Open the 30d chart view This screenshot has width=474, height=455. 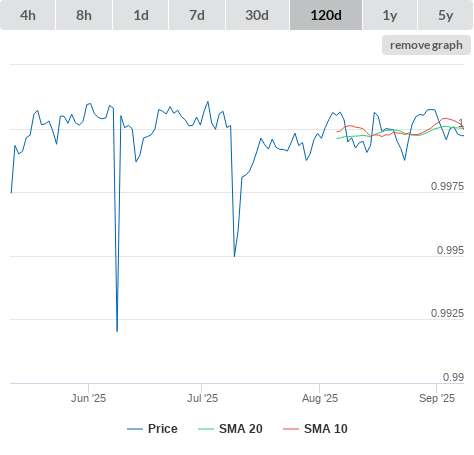tap(257, 15)
